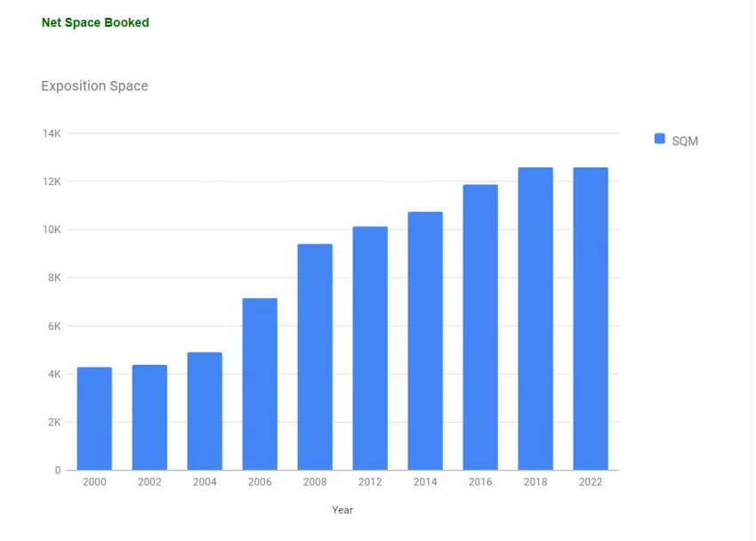The width and height of the screenshot is (756, 541).
Task: Click the 14K y-axis label
Action: (x=52, y=133)
